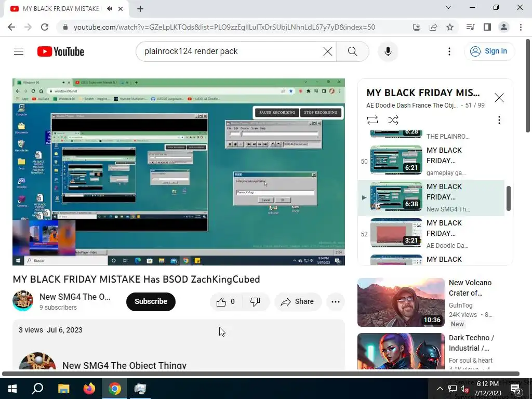Open channel avatar next to Subscribe
Viewport: 532px width, 399px height.
click(23, 301)
